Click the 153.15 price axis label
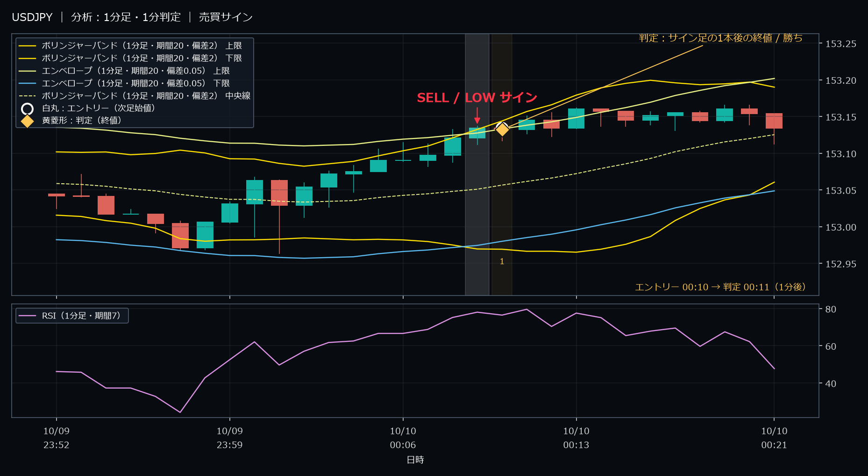 [841, 117]
